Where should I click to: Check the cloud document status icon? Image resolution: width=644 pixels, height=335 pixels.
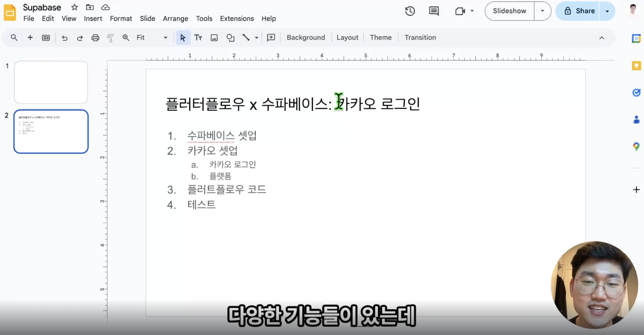[x=105, y=7]
